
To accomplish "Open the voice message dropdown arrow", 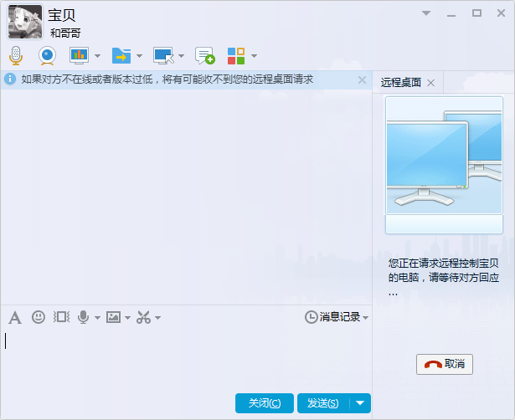I will [97, 318].
